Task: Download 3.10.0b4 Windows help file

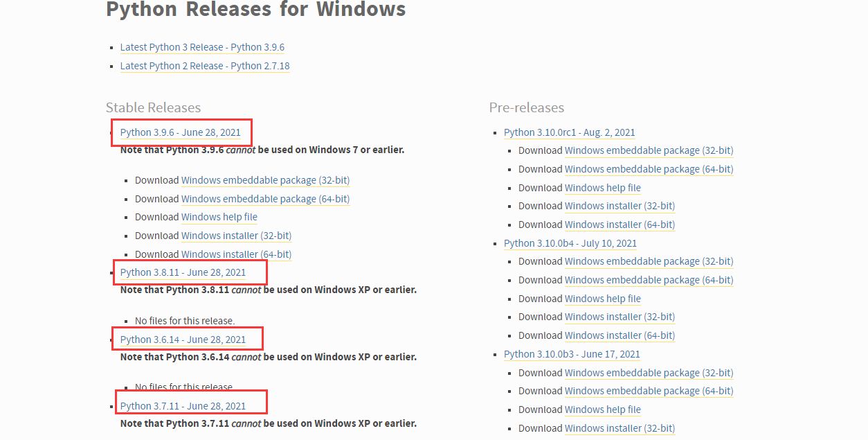Action: tap(603, 299)
